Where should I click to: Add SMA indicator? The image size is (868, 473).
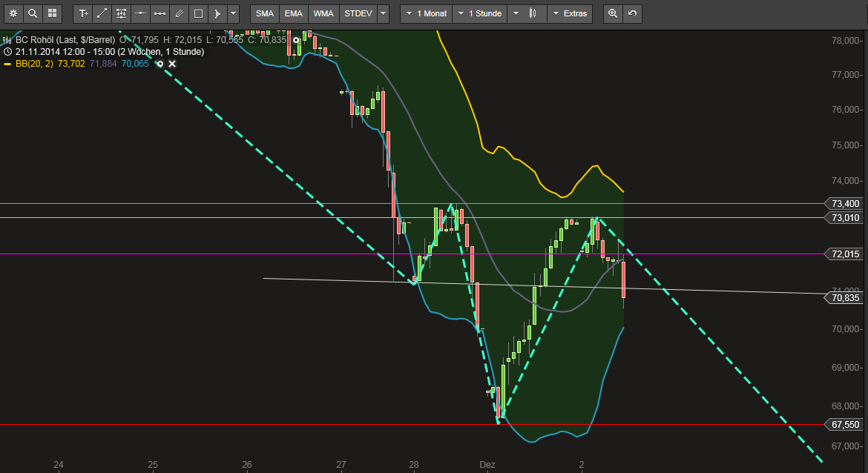265,13
